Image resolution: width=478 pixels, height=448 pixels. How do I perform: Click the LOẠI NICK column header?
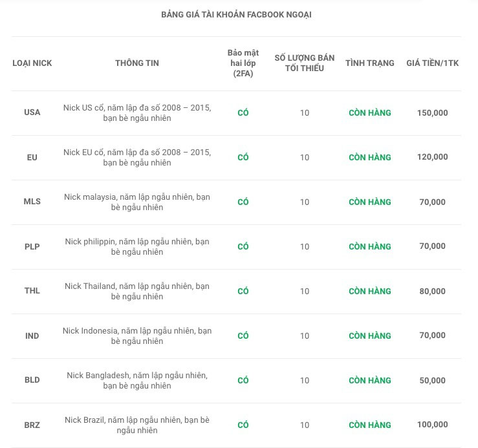[32, 63]
